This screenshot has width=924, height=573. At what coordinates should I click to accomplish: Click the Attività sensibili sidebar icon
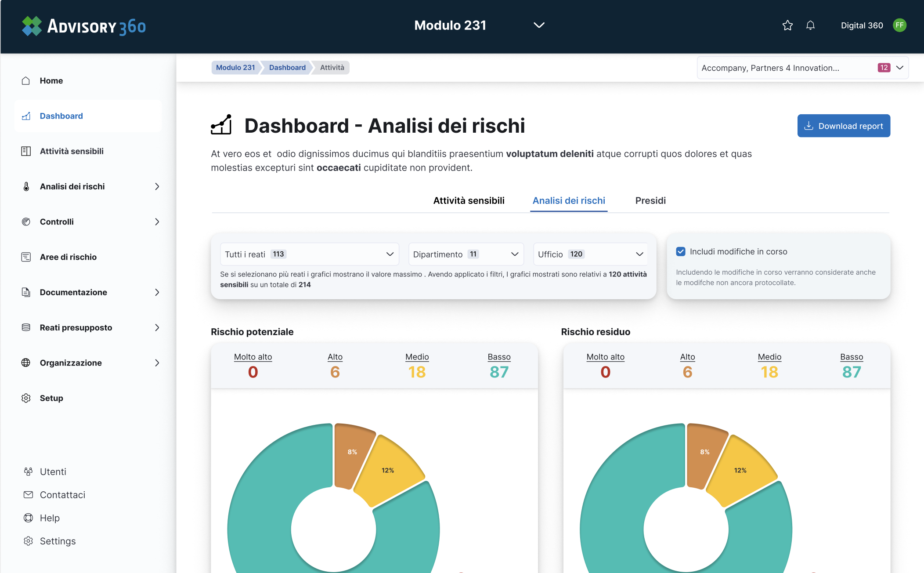tap(26, 151)
